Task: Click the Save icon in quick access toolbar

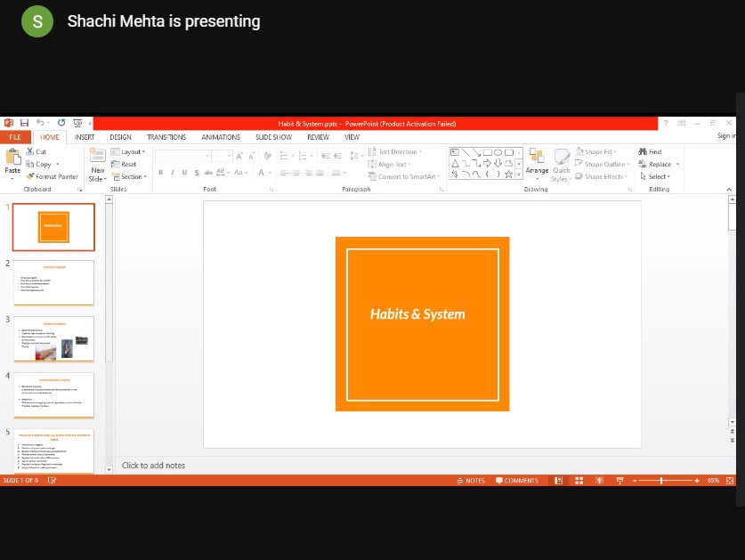Action: coord(24,123)
